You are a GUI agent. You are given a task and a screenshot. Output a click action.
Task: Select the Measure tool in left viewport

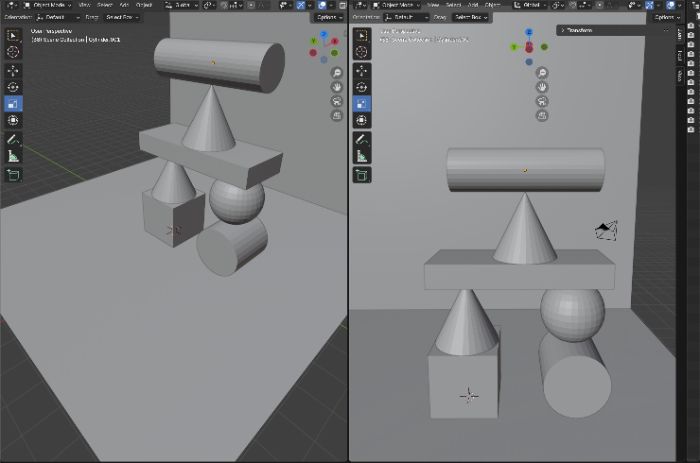(13, 156)
